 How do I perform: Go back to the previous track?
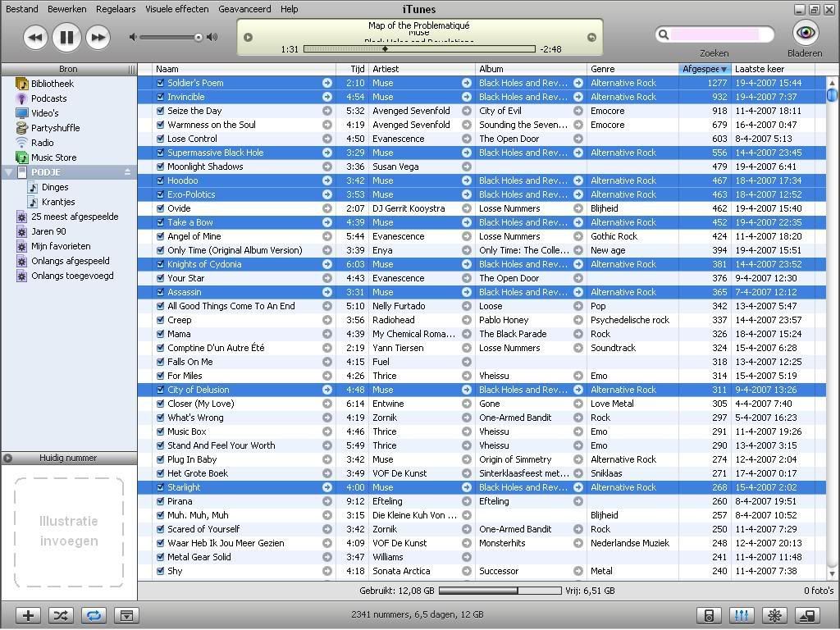35,37
